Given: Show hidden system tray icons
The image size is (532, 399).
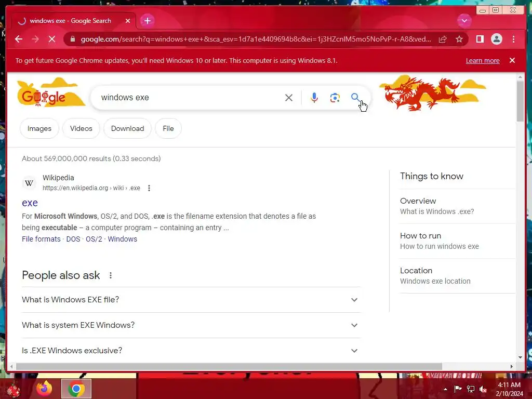Looking at the screenshot, I should click(445, 389).
